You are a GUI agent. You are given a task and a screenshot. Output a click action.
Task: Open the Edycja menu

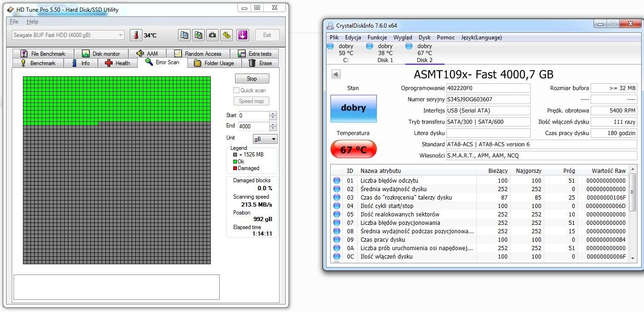tap(353, 37)
